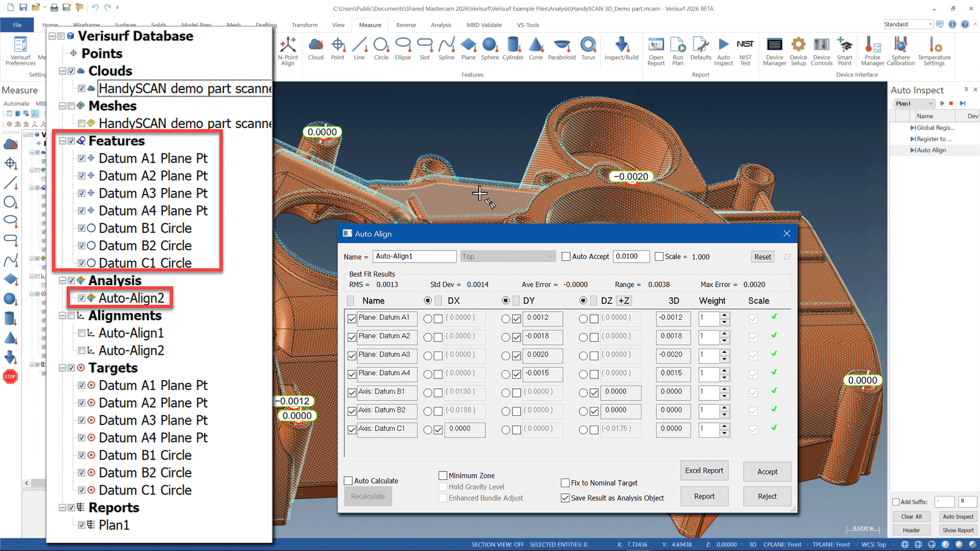This screenshot has width=980, height=551.
Task: Collapse the Features tree node
Action: click(x=62, y=141)
